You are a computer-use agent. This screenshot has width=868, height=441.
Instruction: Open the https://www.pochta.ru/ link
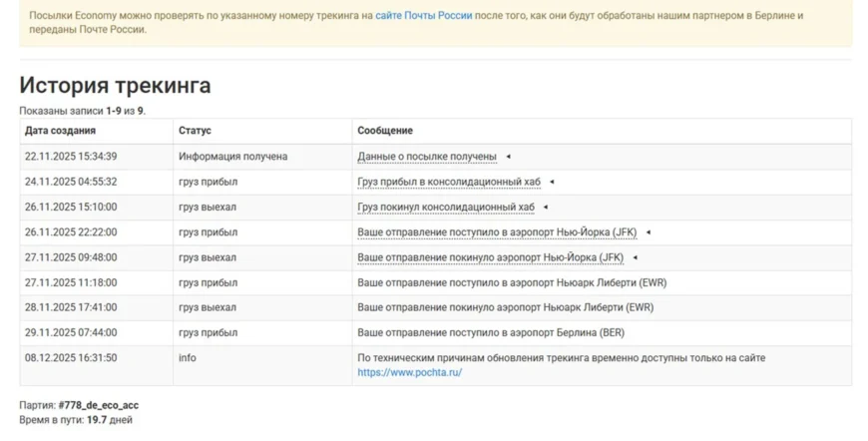(409, 373)
